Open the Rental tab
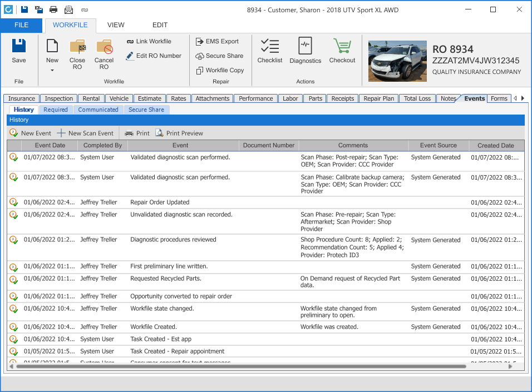This screenshot has width=532, height=392. 91,98
